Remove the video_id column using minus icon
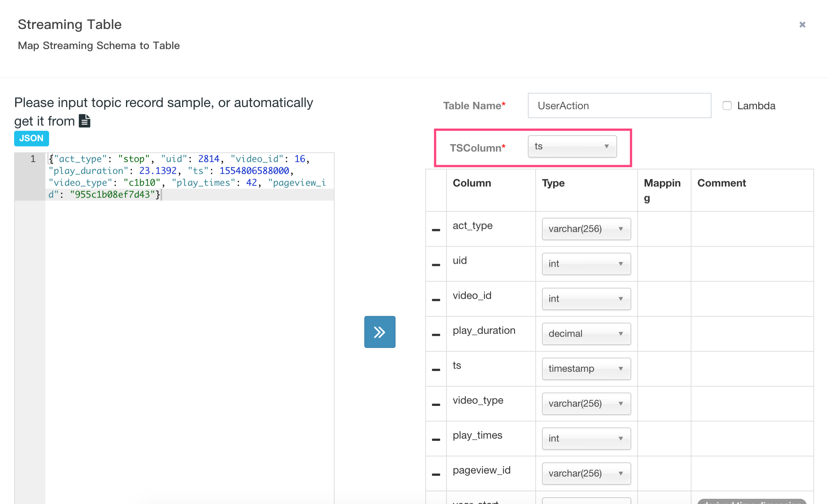 tap(436, 300)
